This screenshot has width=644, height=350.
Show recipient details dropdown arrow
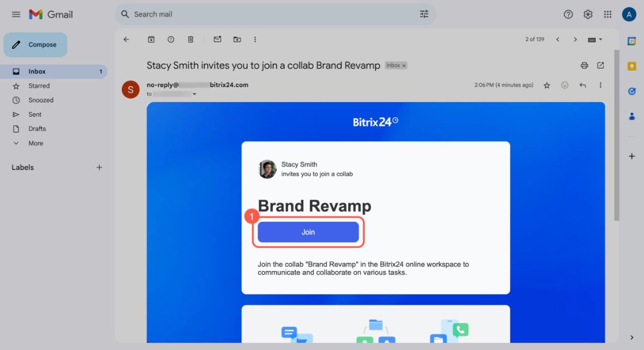[x=194, y=94]
